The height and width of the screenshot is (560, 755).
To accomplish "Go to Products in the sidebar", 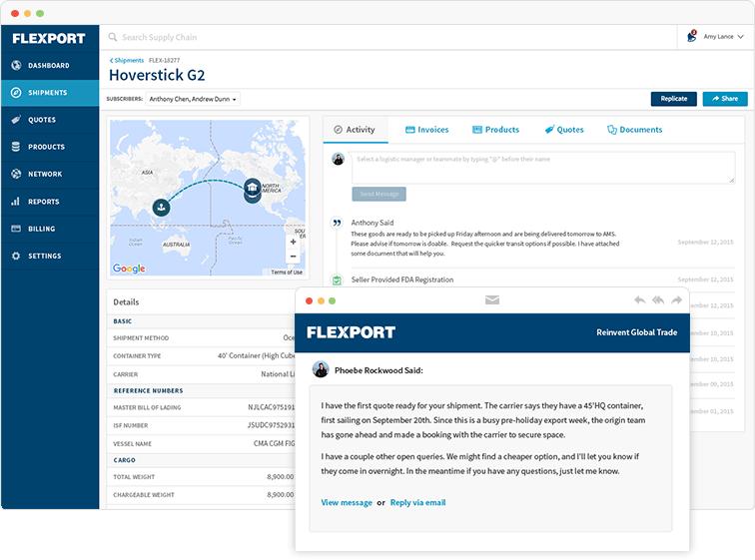I will coord(50,147).
